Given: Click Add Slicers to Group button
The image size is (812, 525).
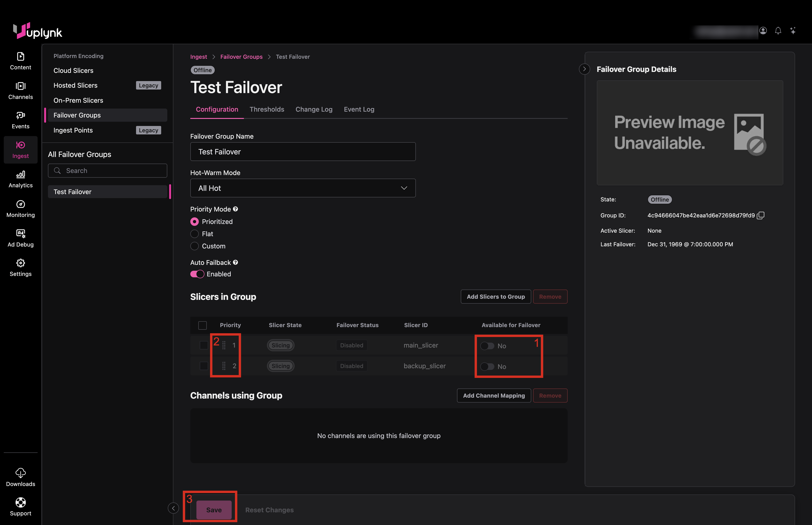Looking at the screenshot, I should 496,297.
